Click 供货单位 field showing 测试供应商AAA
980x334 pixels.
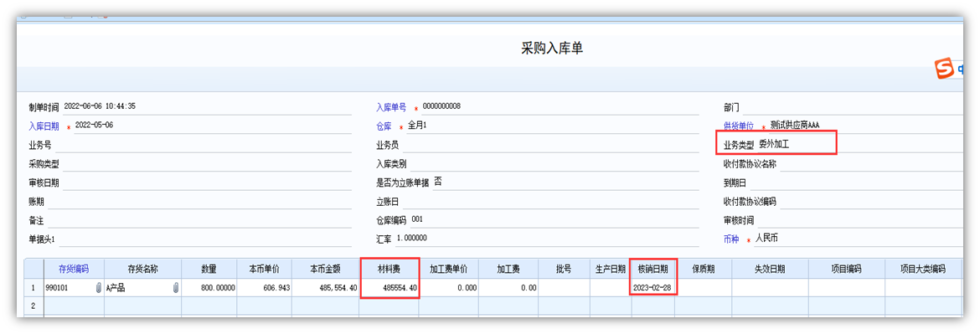(865, 126)
